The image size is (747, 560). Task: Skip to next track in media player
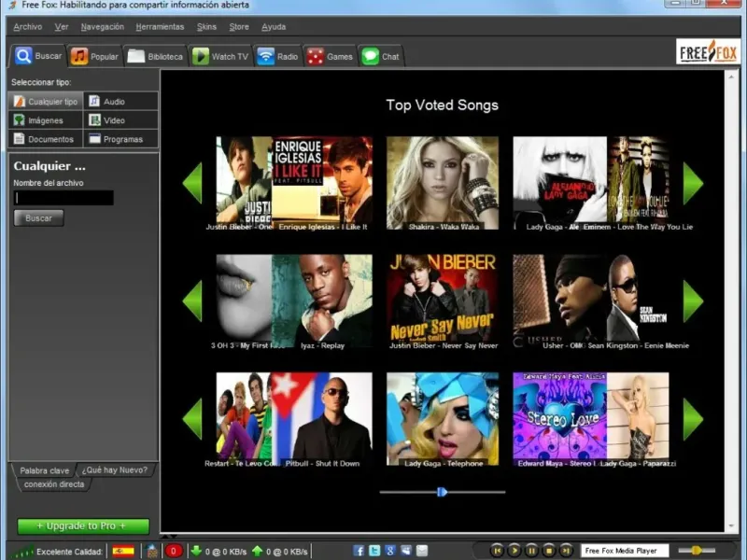pos(566,551)
